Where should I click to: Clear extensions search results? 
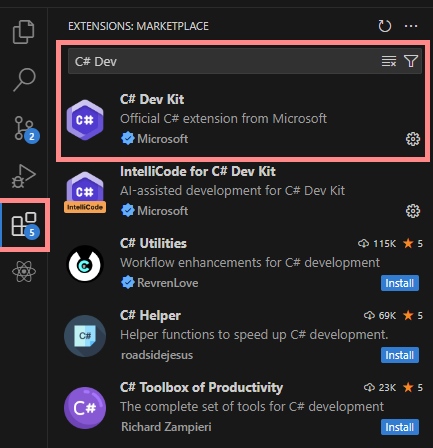(389, 61)
